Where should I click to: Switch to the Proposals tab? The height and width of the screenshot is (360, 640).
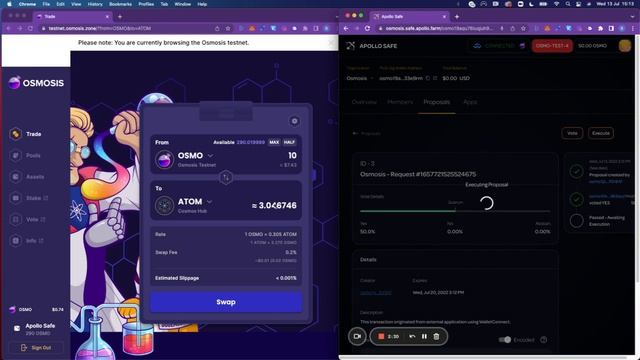(x=437, y=102)
